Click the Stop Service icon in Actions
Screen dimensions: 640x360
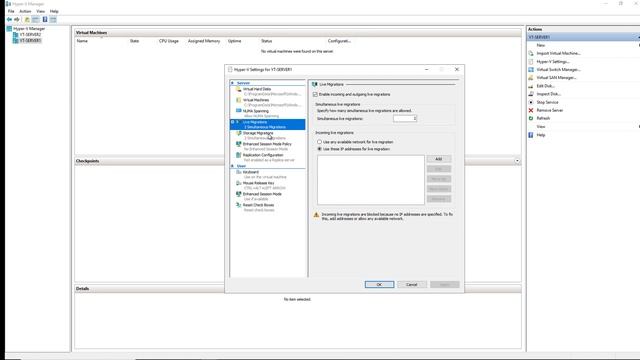pos(531,102)
